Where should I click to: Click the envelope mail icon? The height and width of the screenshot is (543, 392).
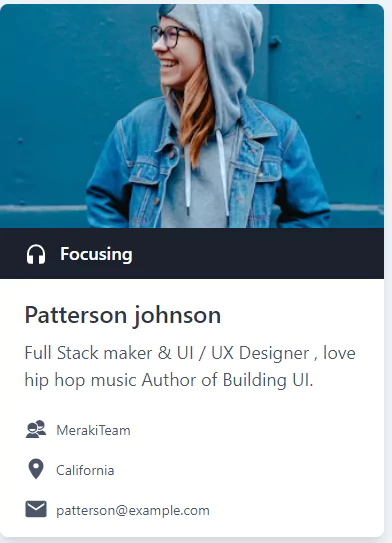tap(36, 509)
